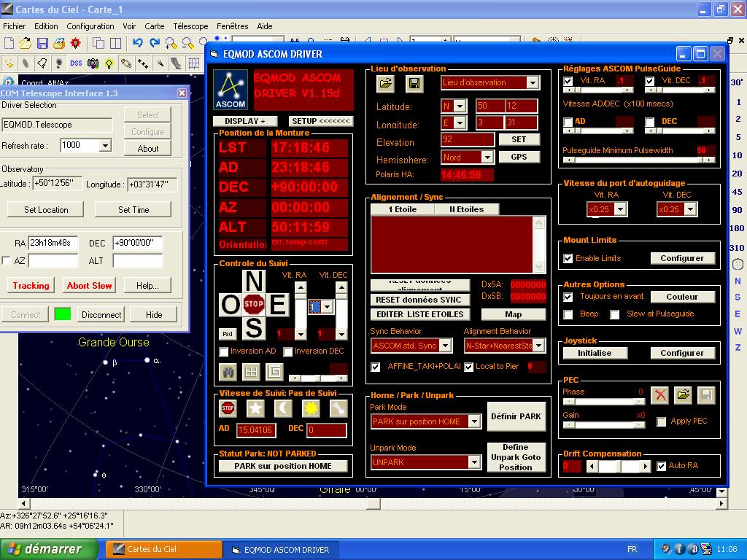Check the Inversion AD box
747x560 pixels.
[223, 352]
